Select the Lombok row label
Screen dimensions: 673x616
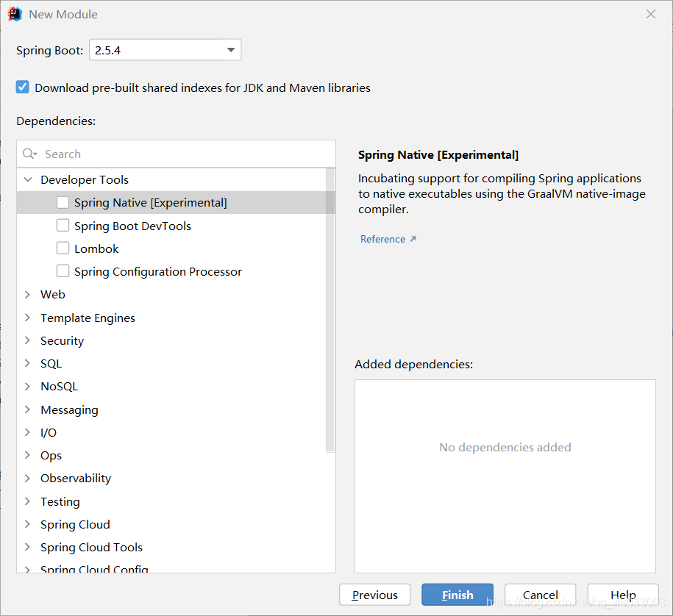click(x=96, y=248)
